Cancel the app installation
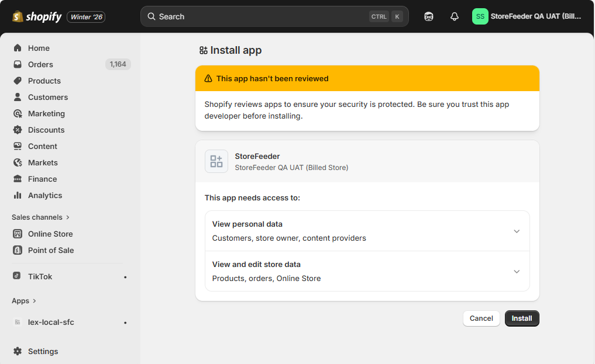 481,318
